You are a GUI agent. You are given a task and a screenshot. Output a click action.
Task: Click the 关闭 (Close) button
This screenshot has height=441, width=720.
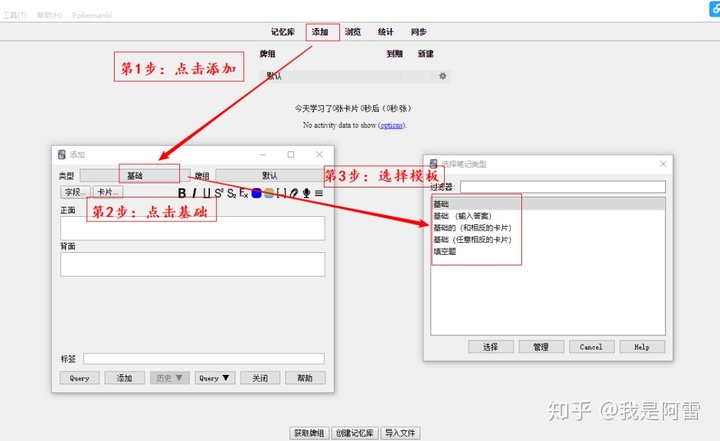coord(260,378)
